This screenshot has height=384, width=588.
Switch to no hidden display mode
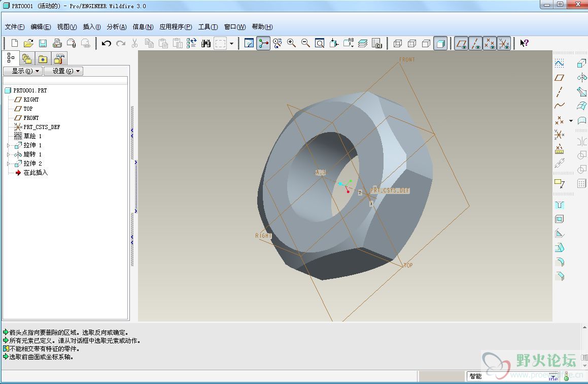click(x=426, y=43)
